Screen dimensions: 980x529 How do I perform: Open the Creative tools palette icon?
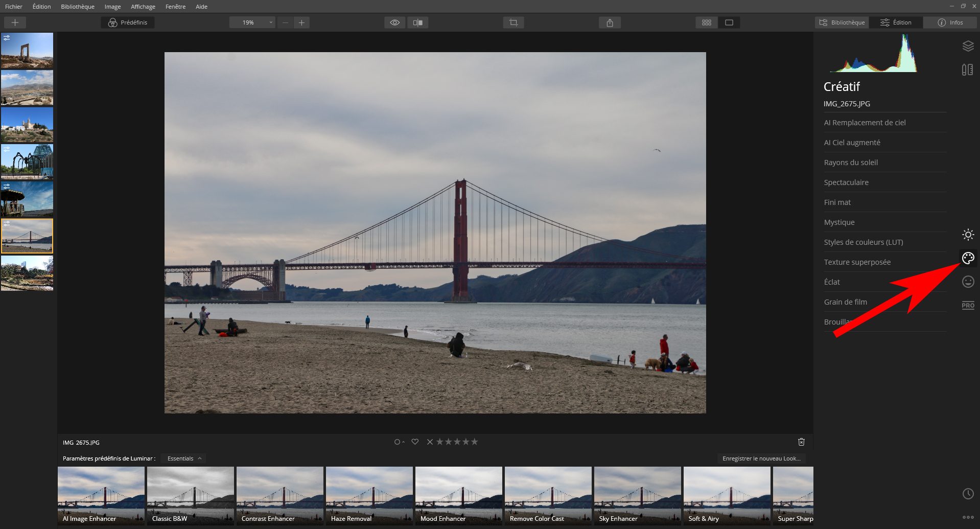coord(968,258)
